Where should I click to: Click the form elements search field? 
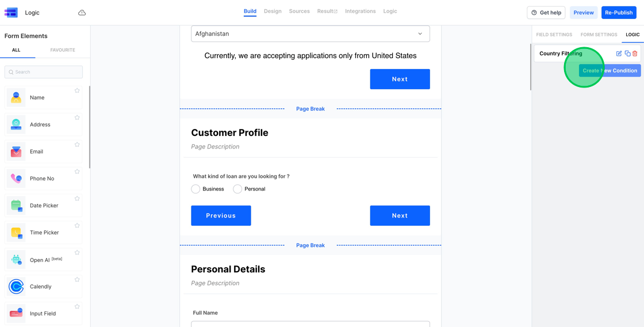coord(44,72)
